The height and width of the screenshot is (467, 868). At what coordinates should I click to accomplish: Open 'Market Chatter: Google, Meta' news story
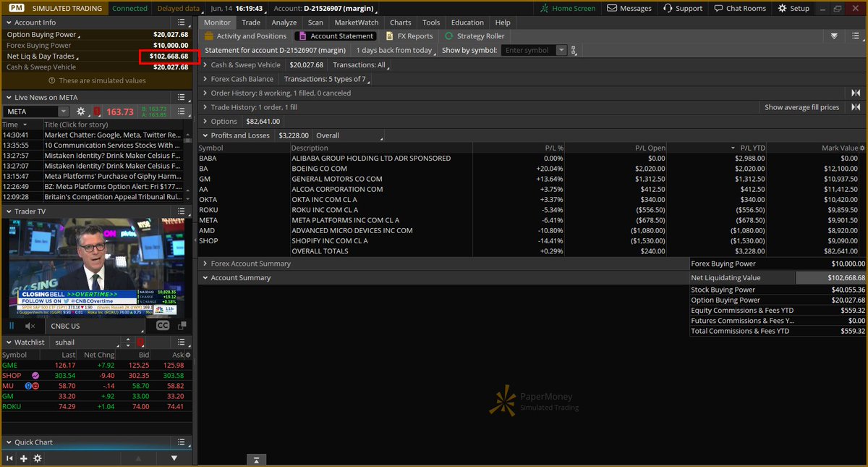pos(113,135)
